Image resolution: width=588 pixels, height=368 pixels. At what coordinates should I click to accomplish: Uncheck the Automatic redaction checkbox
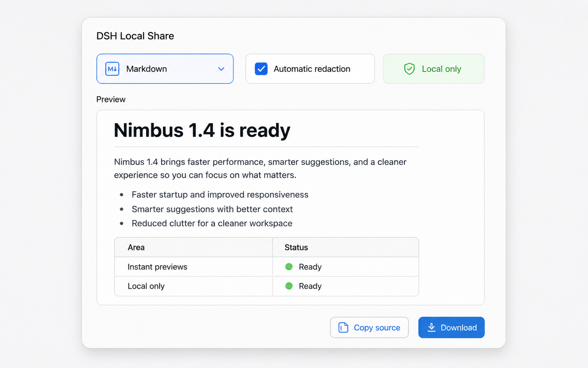[261, 69]
